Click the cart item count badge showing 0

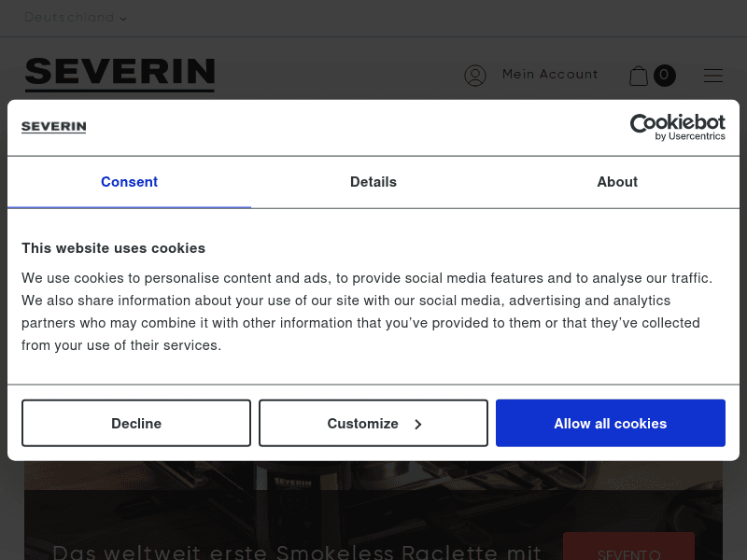(x=664, y=76)
